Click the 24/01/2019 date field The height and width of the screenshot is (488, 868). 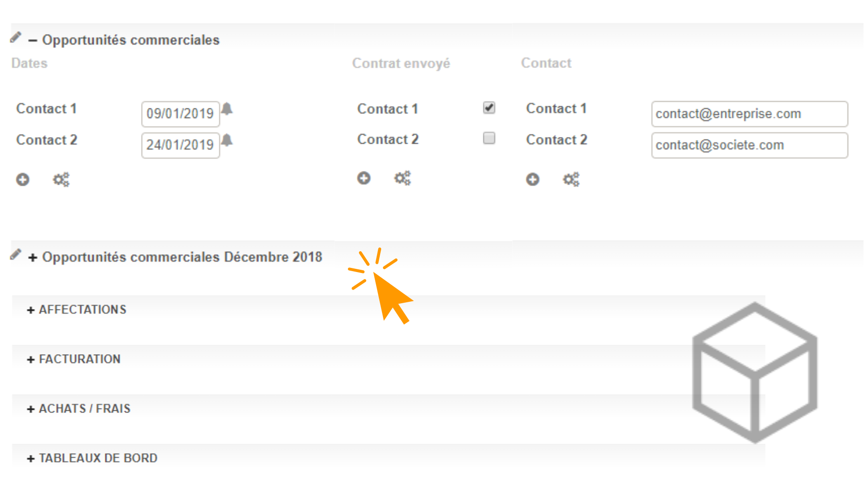(180, 145)
